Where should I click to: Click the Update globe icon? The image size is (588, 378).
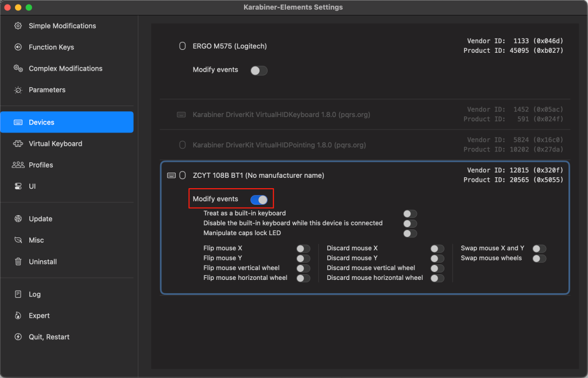point(18,219)
